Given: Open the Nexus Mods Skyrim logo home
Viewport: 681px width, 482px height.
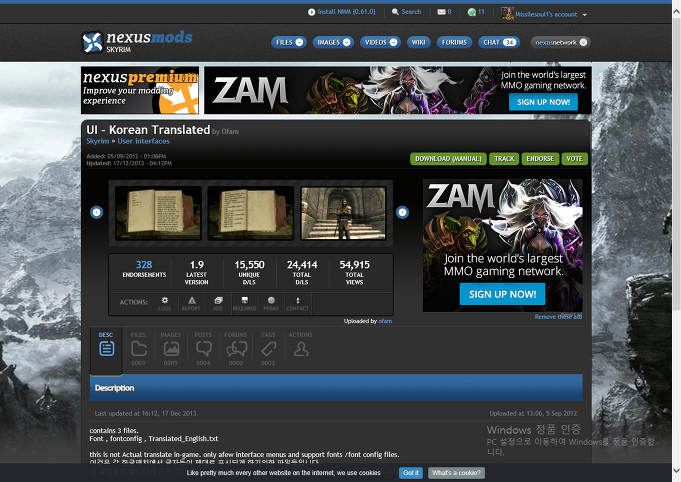Looking at the screenshot, I should (x=137, y=42).
